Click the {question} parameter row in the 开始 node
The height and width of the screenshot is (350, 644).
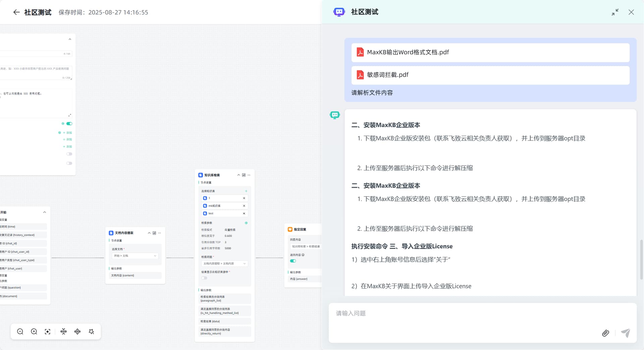[x=23, y=288]
